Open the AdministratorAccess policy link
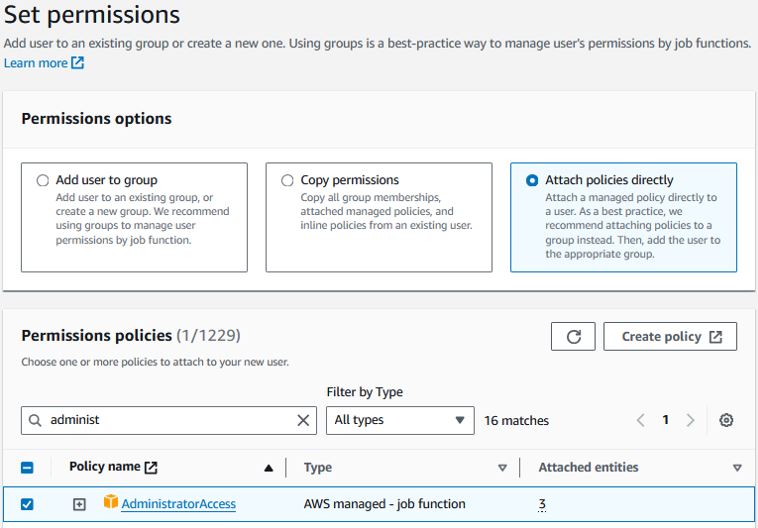Image resolution: width=758 pixels, height=528 pixels. (178, 504)
